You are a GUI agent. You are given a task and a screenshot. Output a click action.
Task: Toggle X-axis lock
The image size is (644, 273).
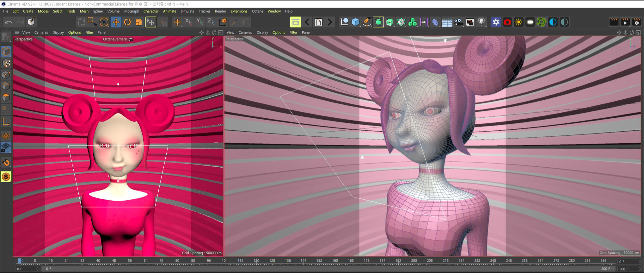tap(189, 22)
